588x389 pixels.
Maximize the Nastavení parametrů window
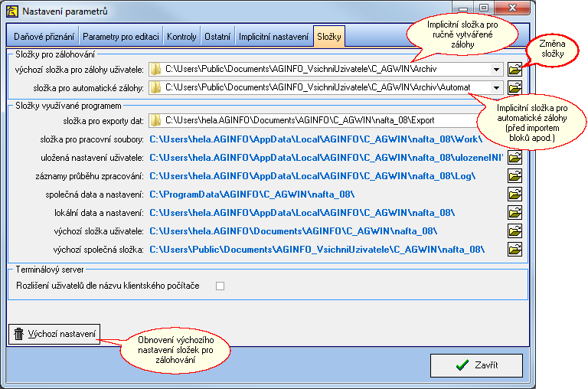pos(484,8)
